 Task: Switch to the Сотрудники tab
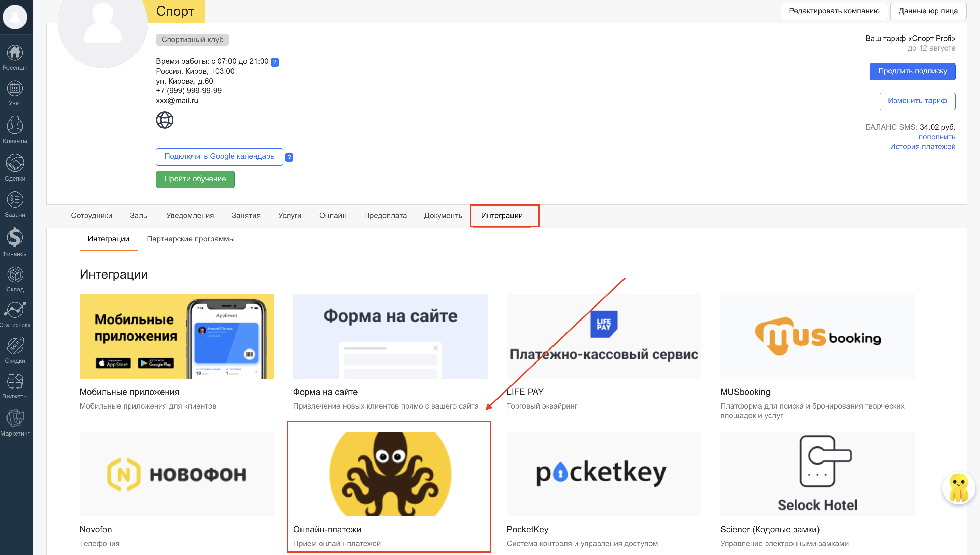click(x=92, y=216)
